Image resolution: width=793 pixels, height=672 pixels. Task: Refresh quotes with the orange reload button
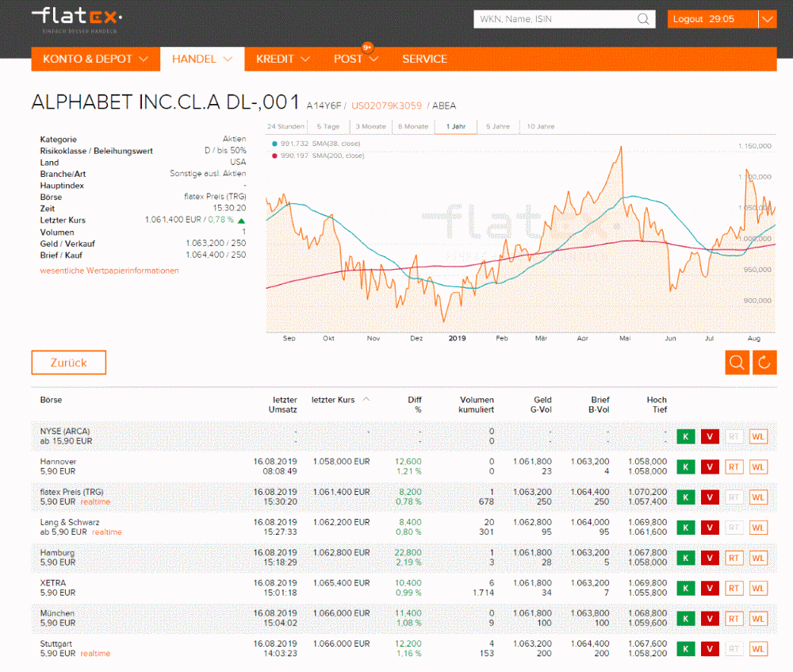[x=764, y=363]
